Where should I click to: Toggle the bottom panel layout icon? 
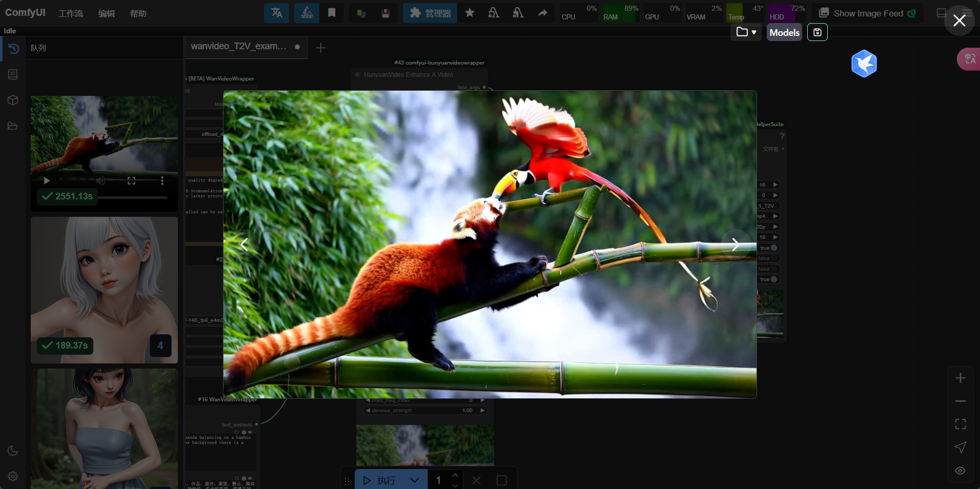[942, 13]
